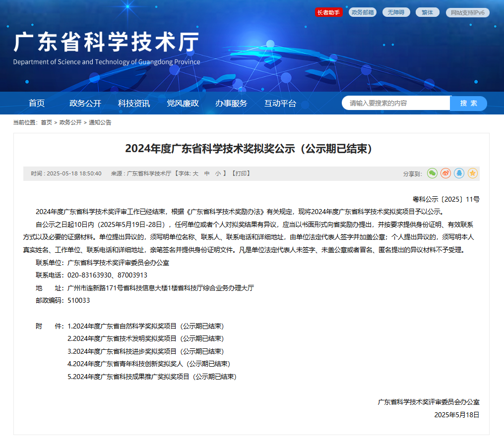The image size is (504, 442).
Task: Click the phone number 020-83163930
Action: click(x=89, y=275)
